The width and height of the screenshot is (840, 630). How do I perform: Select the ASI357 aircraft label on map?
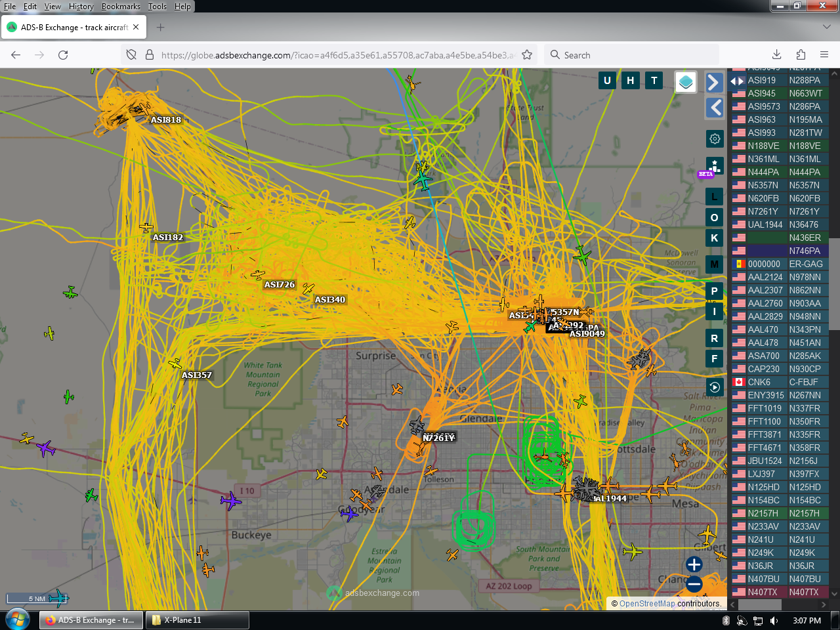click(x=197, y=375)
